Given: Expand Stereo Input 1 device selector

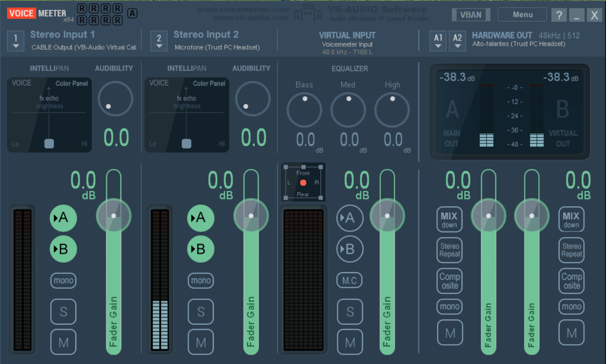Looking at the screenshot, I should [16, 41].
